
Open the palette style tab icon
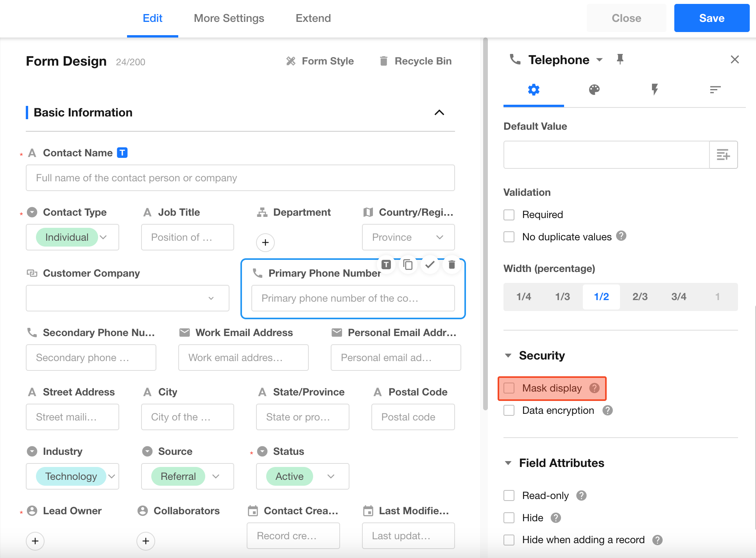pos(594,90)
